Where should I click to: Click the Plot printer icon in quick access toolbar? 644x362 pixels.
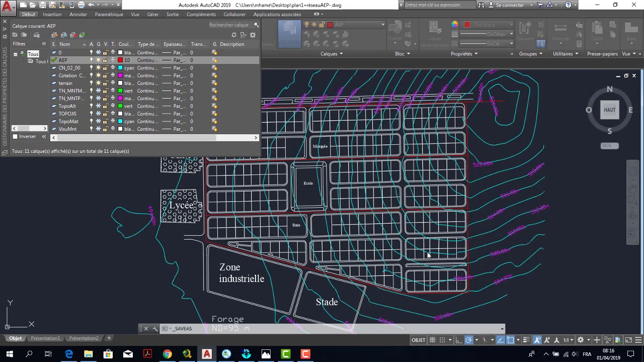(x=81, y=5)
